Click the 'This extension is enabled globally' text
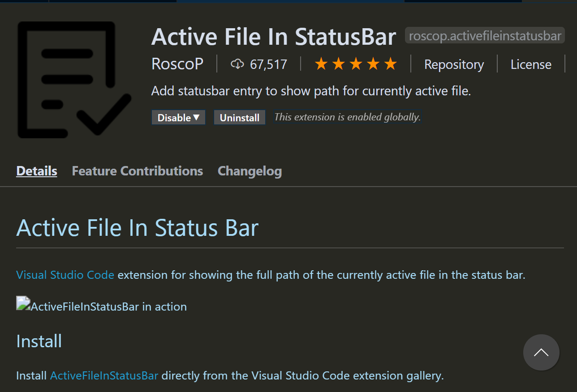The width and height of the screenshot is (577, 392). click(347, 117)
